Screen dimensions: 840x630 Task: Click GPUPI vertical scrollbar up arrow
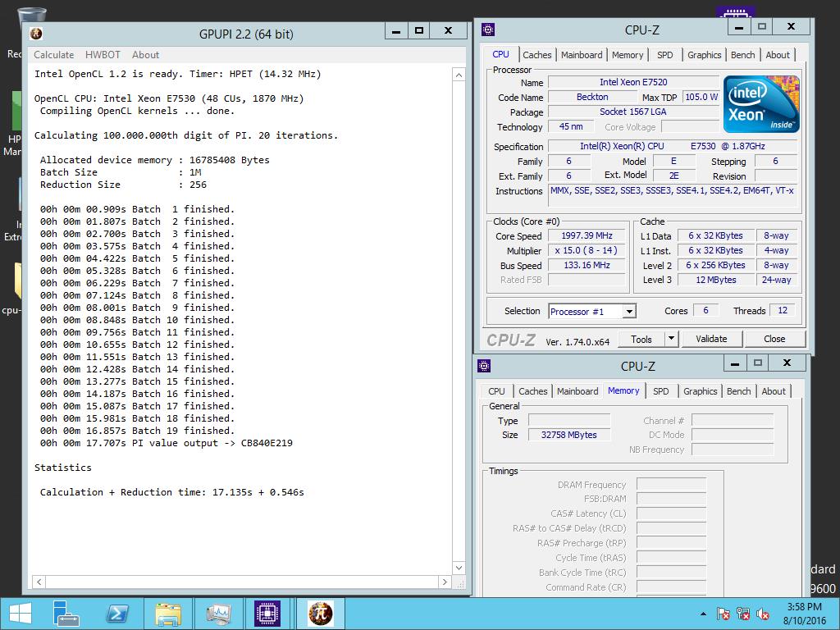coord(459,75)
